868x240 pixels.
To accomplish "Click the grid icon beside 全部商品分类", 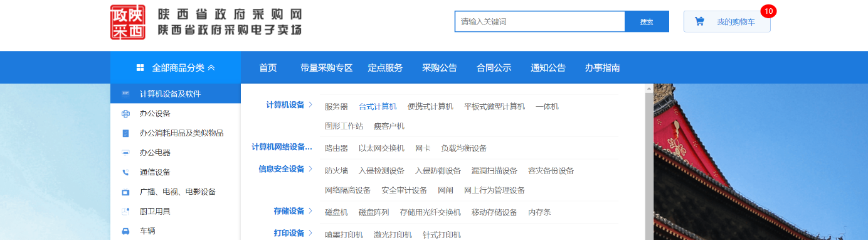I will click(140, 68).
